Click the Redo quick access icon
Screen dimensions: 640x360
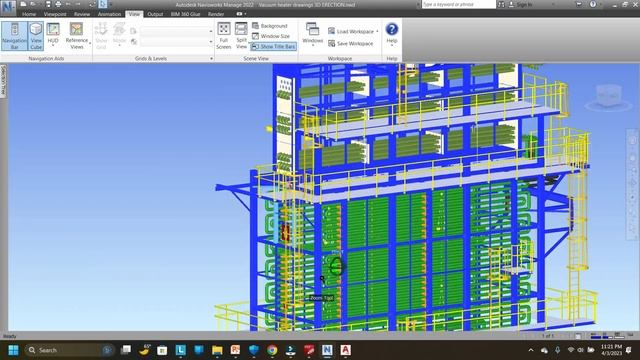point(78,4)
